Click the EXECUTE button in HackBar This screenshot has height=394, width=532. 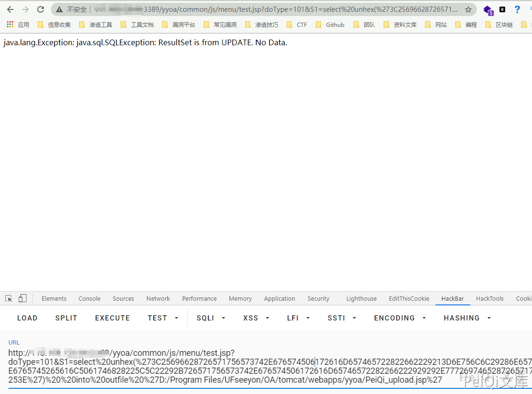coord(113,318)
